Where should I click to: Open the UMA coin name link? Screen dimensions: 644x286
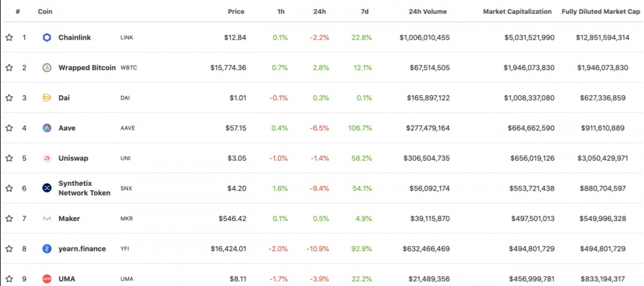[66, 279]
